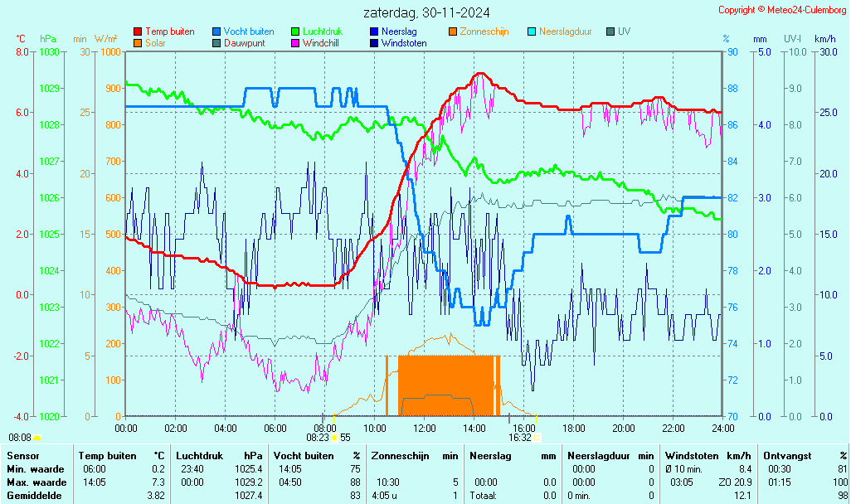Screen dimensions: 851x504
Task: Select the Dauwpunt legend label
Action: coord(244,43)
